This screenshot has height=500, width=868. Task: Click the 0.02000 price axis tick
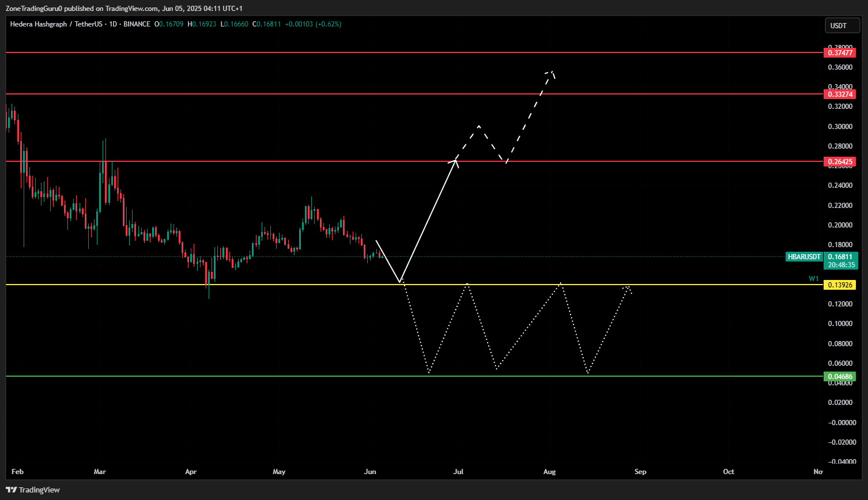[840, 403]
